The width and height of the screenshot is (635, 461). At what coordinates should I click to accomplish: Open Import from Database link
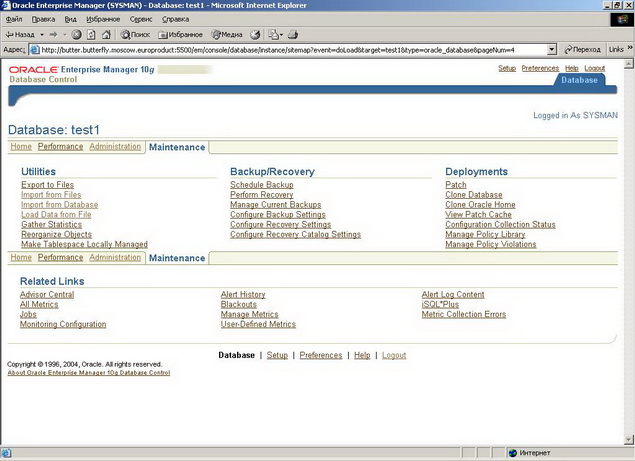coord(60,205)
